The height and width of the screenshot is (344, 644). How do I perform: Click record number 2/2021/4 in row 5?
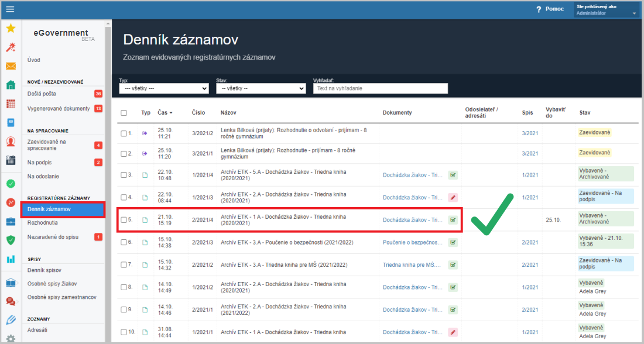(203, 219)
